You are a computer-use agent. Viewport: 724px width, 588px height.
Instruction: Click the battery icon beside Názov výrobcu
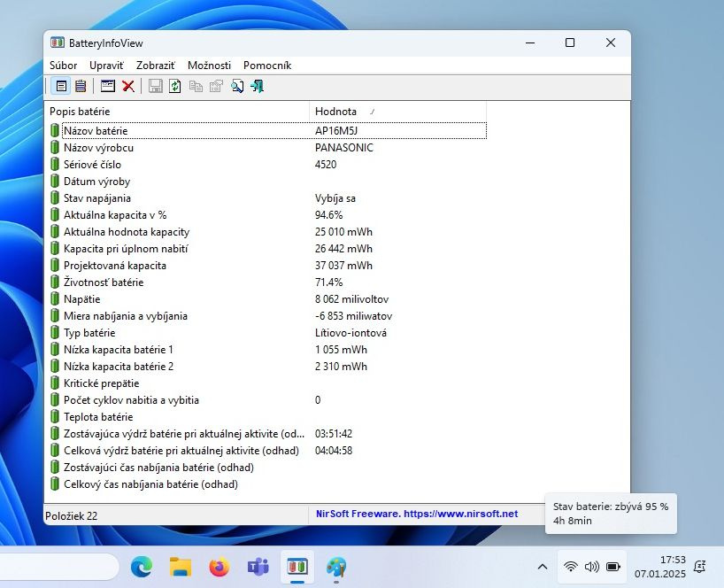tap(55, 147)
